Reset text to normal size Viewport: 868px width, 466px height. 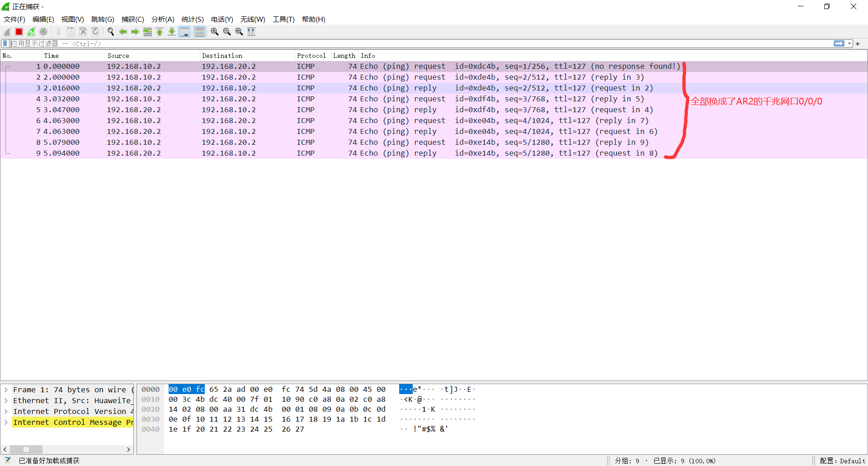pyautogui.click(x=239, y=32)
